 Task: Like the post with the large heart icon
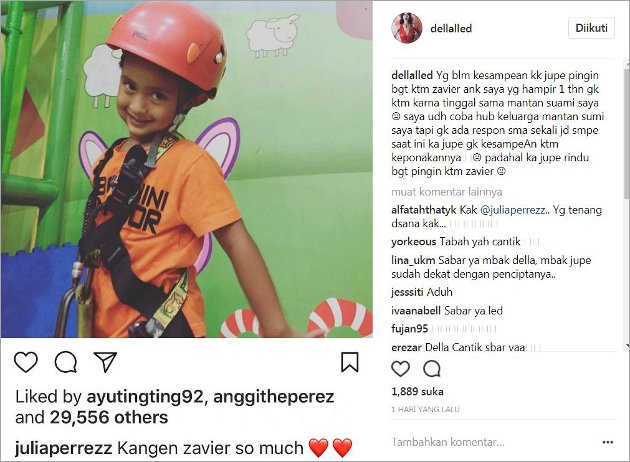point(26,362)
